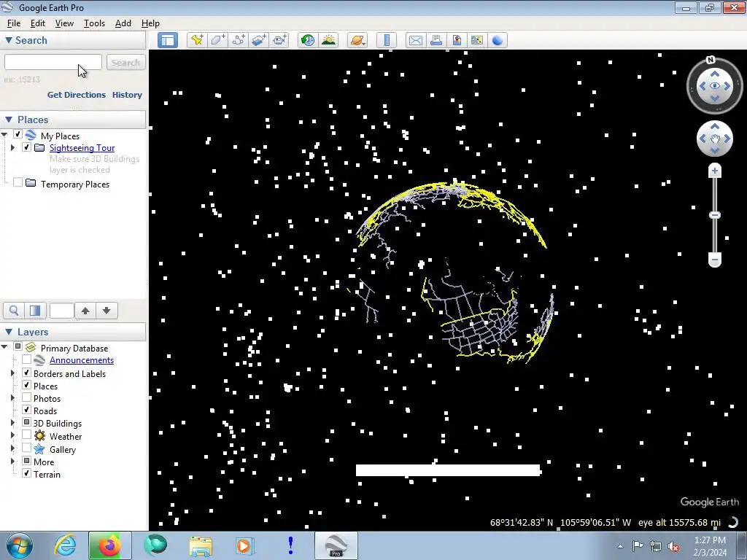Show the ruler tool
The height and width of the screenshot is (560, 747).
pyautogui.click(x=387, y=41)
